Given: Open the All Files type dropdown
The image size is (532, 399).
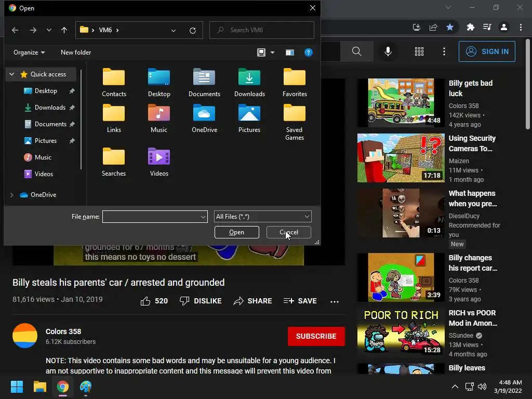Looking at the screenshot, I should tap(262, 217).
